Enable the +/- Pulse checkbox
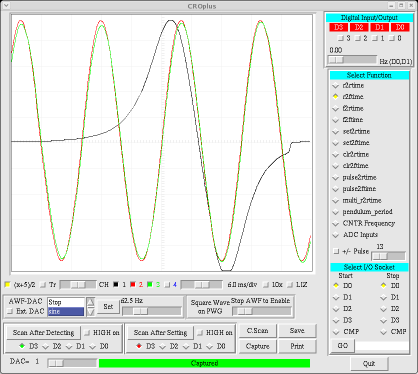The image size is (418, 374). 336,251
